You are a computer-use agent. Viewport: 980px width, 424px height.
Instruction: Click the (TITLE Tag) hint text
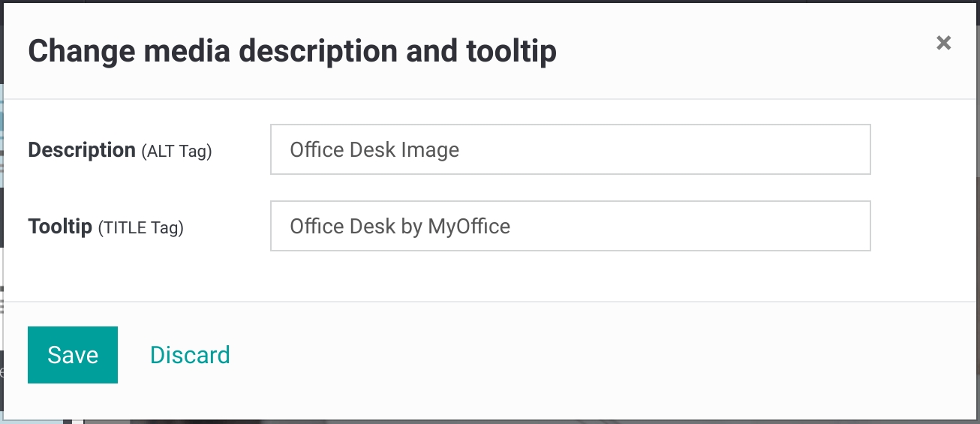click(141, 227)
